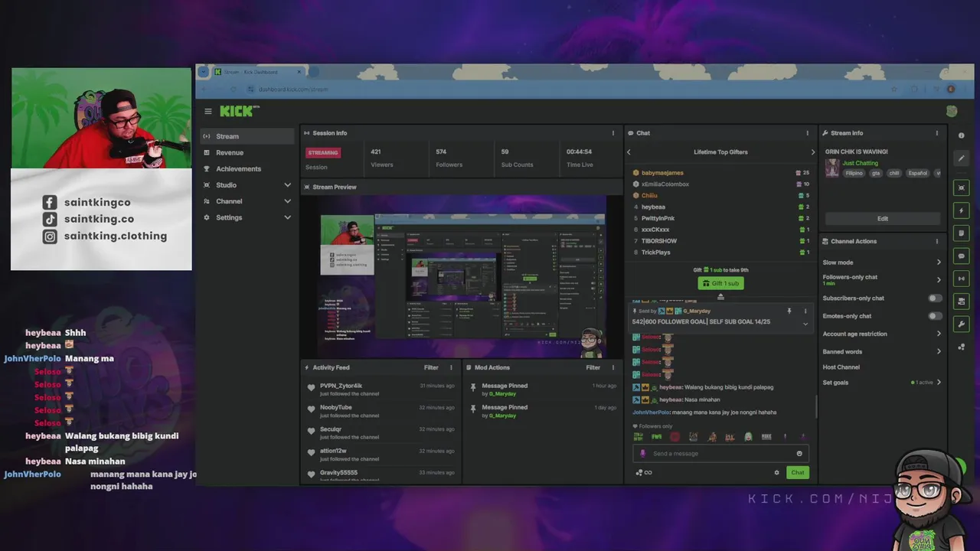Open Mod Actions Filter
The image size is (980, 551).
pyautogui.click(x=593, y=367)
